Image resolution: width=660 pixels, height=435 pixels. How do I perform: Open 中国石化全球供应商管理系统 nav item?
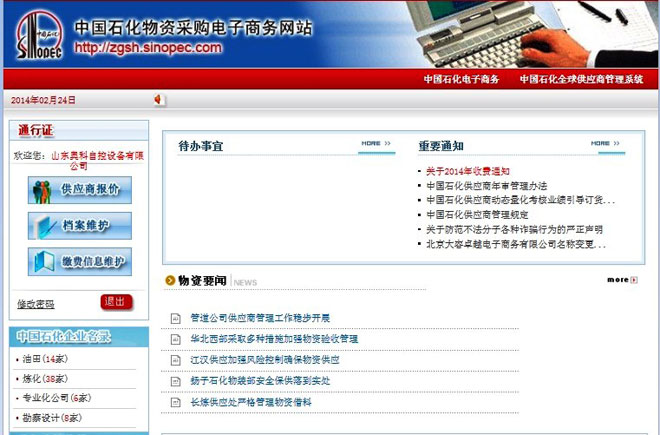pos(581,79)
